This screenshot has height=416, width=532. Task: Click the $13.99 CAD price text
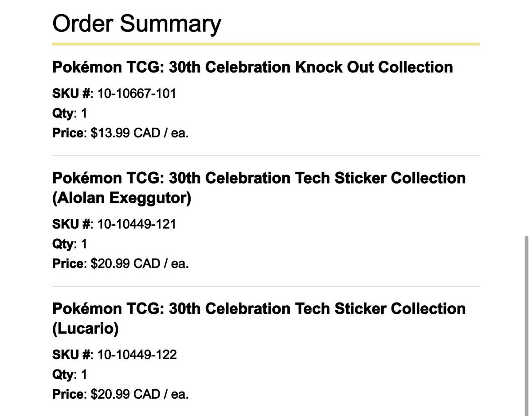140,133
